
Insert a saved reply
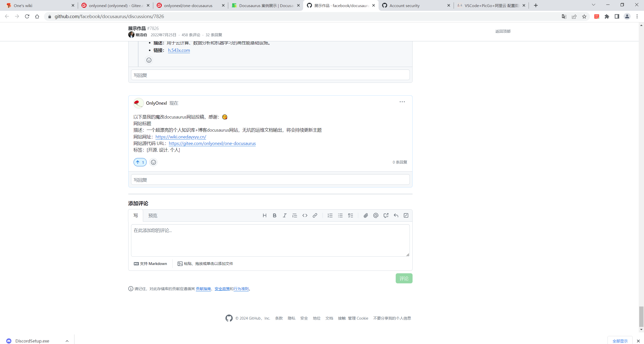(396, 215)
